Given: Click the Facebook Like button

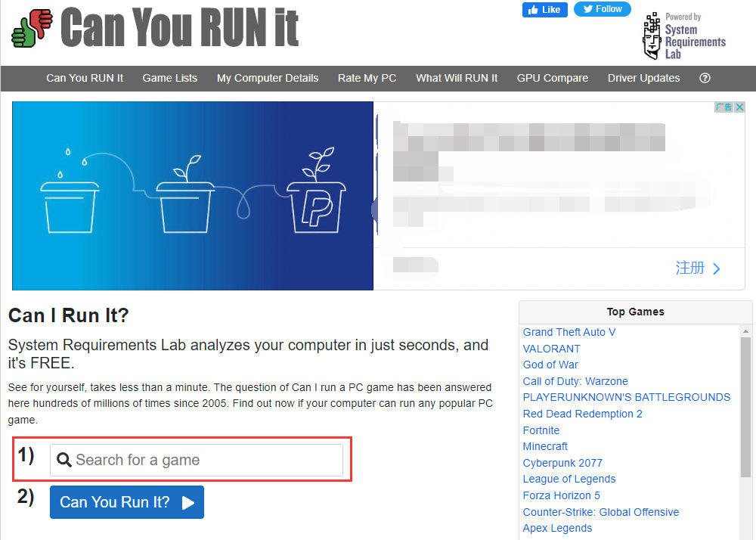Looking at the screenshot, I should 545,10.
